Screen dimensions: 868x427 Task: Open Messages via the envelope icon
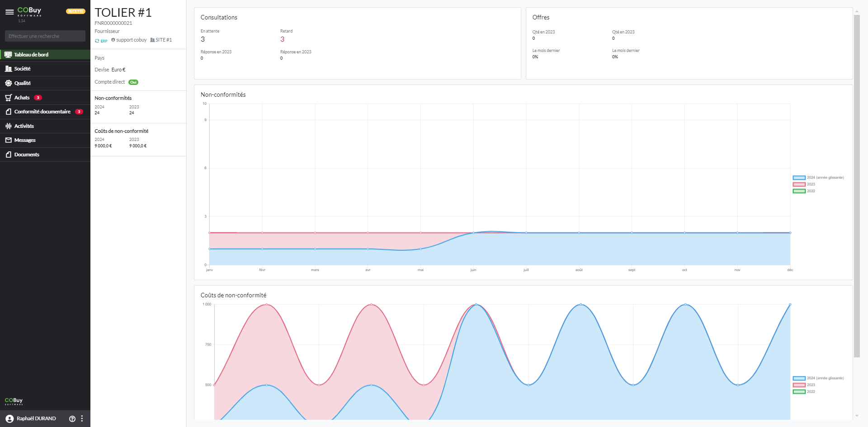(8, 140)
